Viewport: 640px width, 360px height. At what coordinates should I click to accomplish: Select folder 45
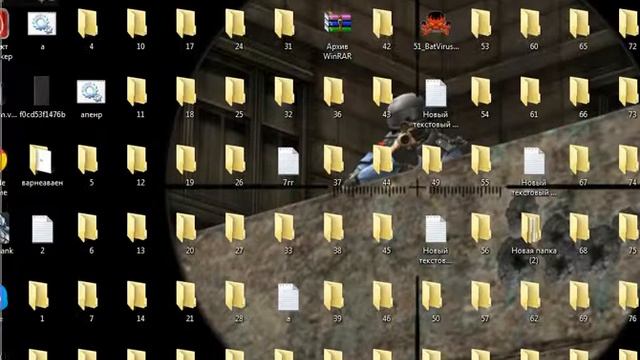383,228
